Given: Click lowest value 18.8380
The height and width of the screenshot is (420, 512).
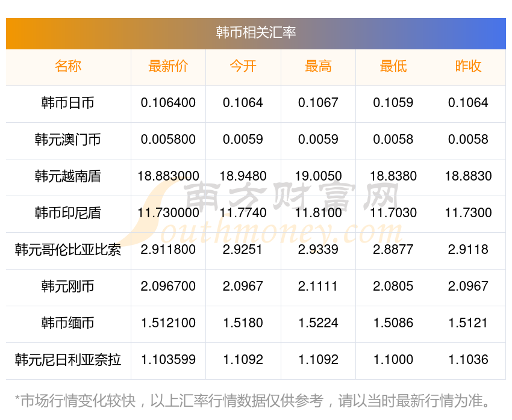Looking at the screenshot, I should point(393,176).
